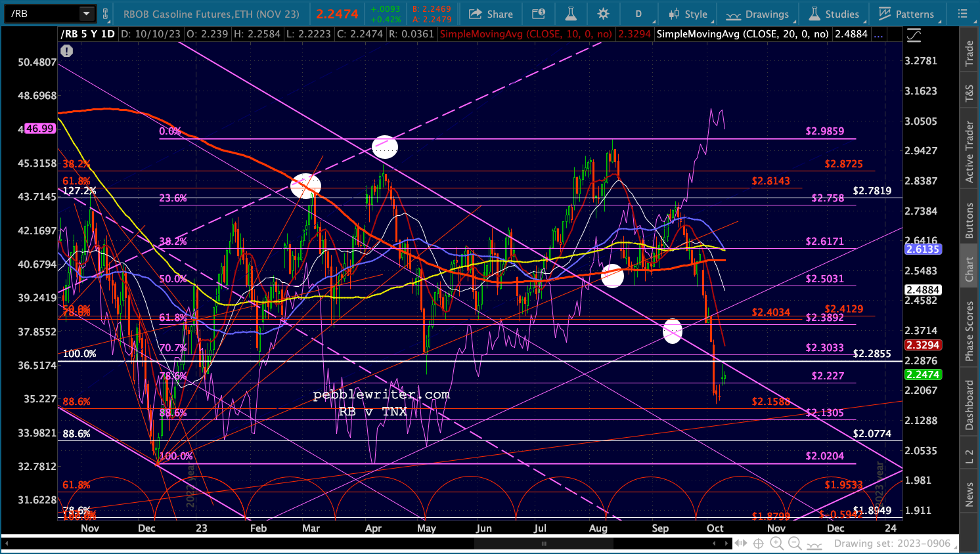Open the list menu icon at top right
Screen dimensions: 980x554
tap(962, 14)
